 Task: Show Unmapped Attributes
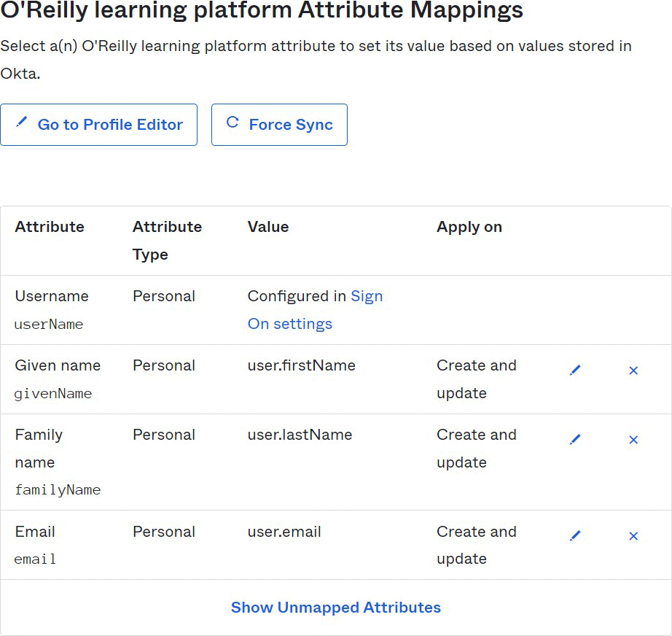coord(336,608)
